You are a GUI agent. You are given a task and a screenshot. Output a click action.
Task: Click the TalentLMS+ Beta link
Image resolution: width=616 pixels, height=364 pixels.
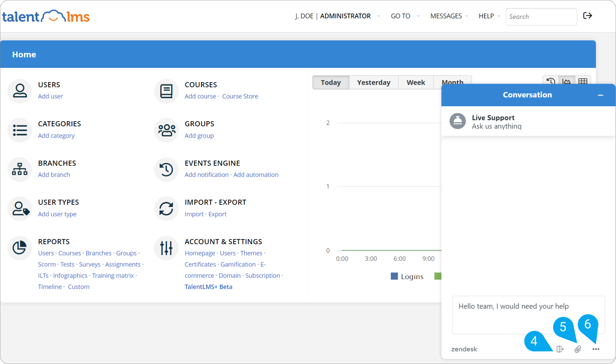click(208, 287)
